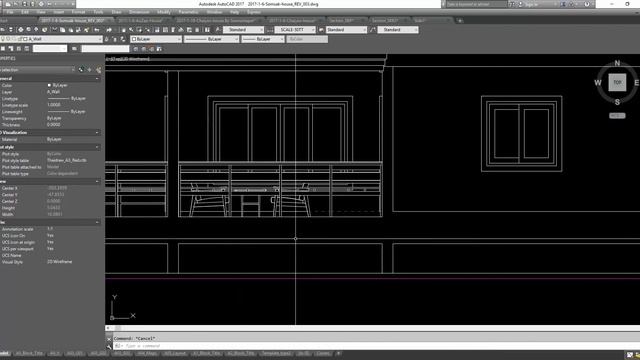
Task: Collapse the 3D Visualization section
Action: click(x=97, y=133)
